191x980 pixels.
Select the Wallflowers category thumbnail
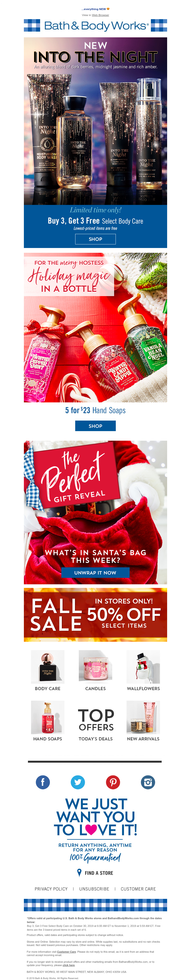[143, 666]
